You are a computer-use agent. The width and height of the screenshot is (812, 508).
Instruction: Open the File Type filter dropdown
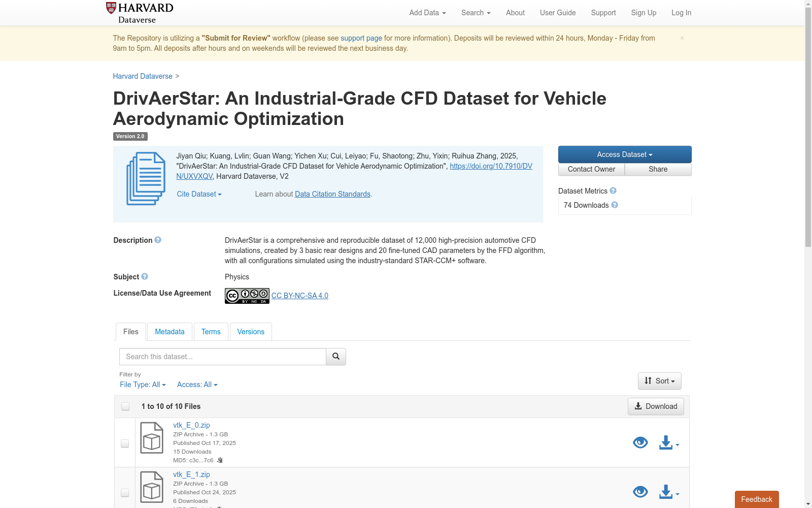[x=143, y=385]
